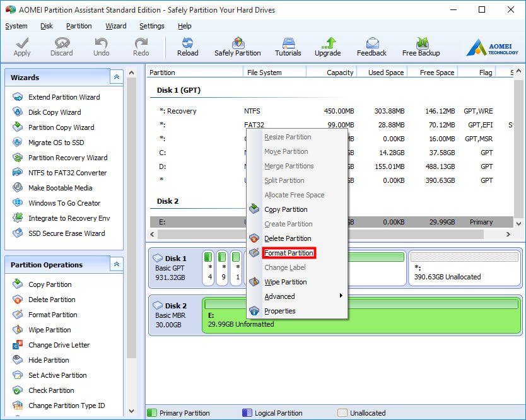Click the Disk 1 Basic GPT label

(175, 267)
